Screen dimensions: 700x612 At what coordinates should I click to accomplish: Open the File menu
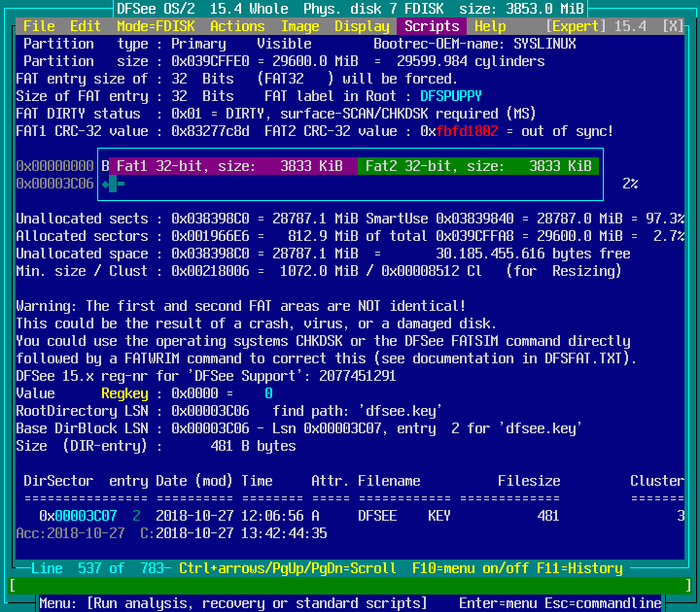[39, 26]
